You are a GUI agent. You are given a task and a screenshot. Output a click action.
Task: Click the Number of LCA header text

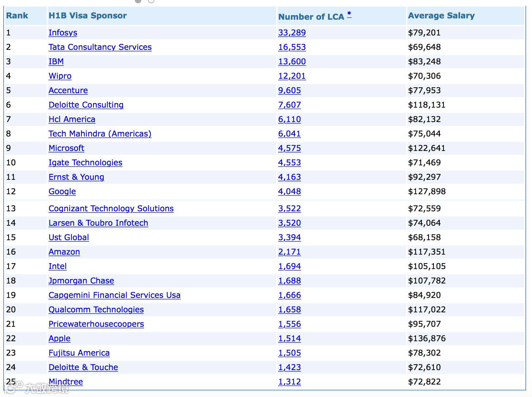click(x=311, y=17)
